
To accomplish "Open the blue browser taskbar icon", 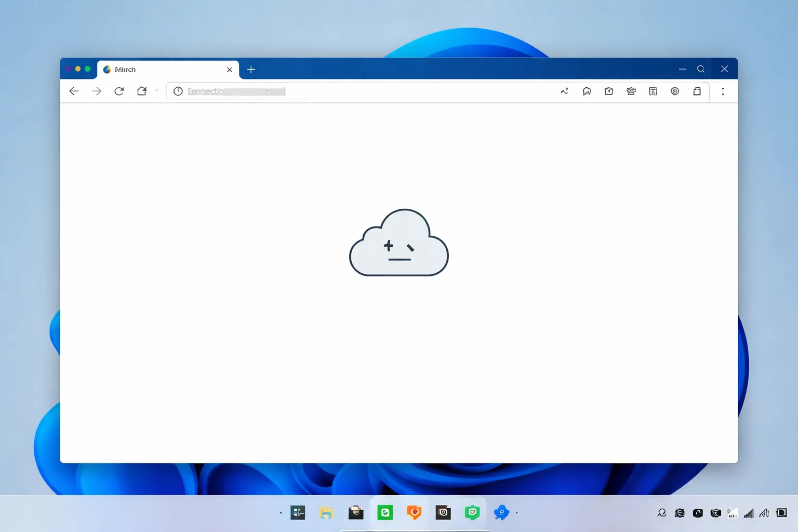I will (x=501, y=513).
